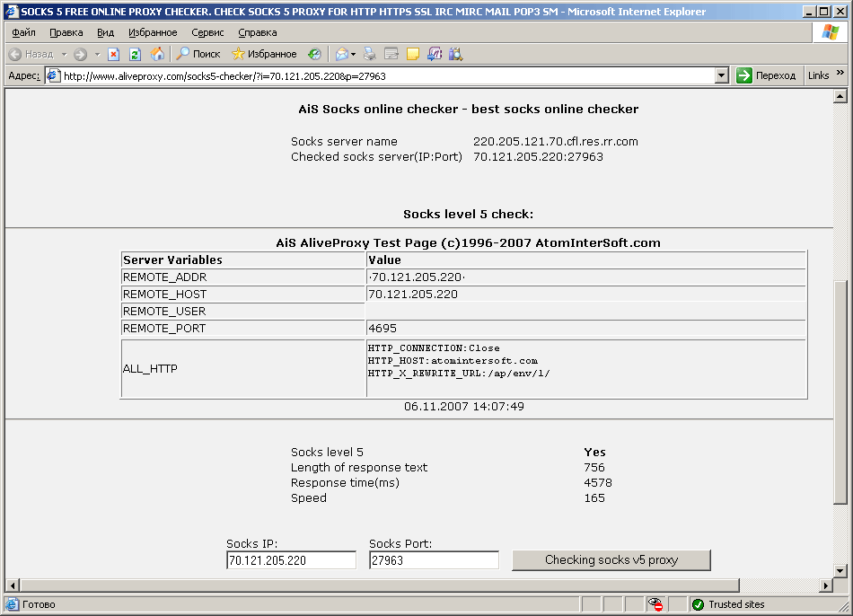The height and width of the screenshot is (616, 853).
Task: Open the Правка menu
Action: coord(66,32)
